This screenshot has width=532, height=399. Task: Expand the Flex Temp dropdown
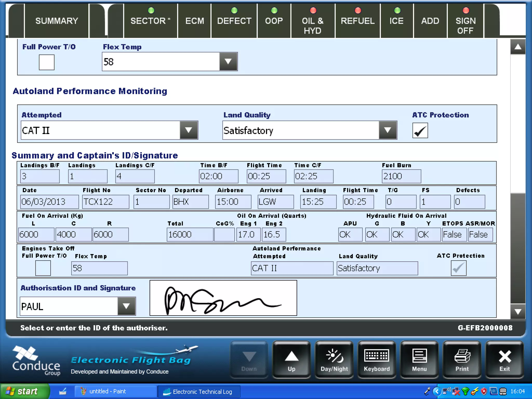pyautogui.click(x=228, y=62)
